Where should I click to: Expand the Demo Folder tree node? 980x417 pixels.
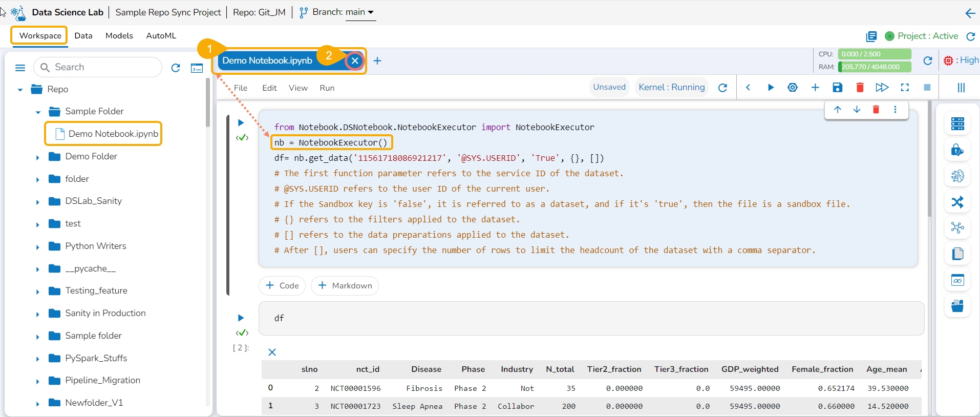(x=37, y=157)
